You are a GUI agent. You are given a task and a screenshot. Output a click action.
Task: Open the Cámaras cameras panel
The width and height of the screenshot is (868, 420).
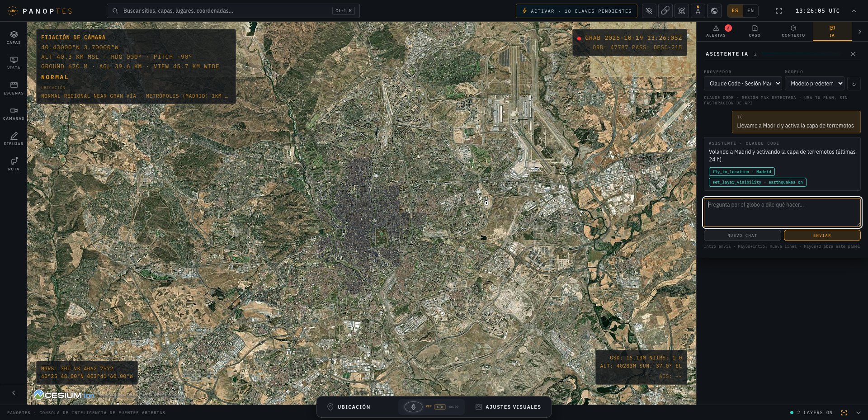pyautogui.click(x=14, y=113)
